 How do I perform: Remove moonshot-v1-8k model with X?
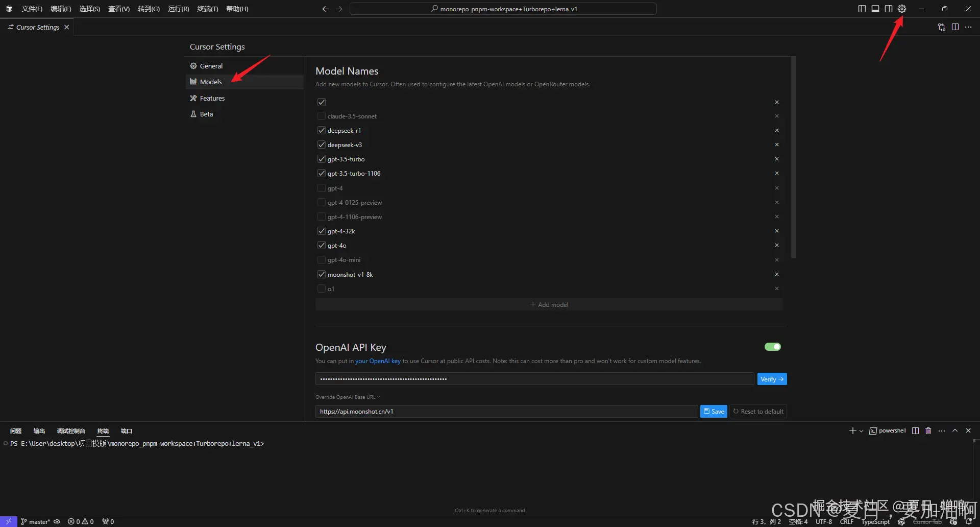777,274
